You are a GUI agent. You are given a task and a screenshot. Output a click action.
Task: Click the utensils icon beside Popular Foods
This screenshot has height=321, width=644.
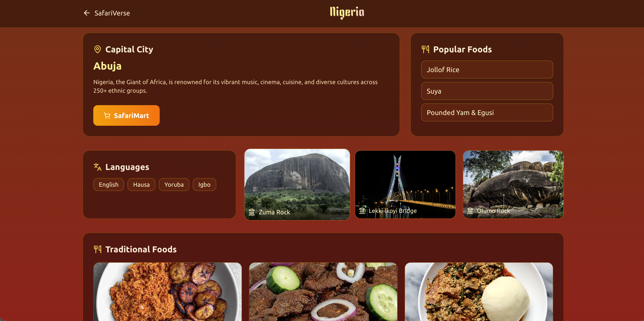tap(425, 49)
